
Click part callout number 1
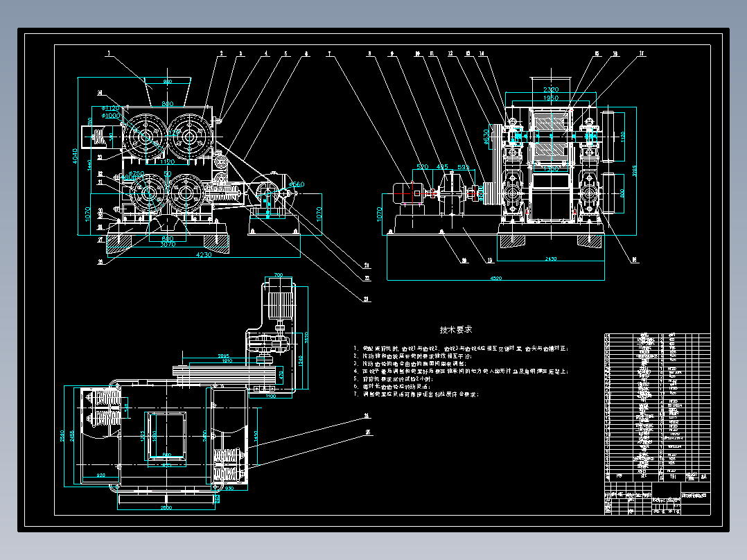109,53
